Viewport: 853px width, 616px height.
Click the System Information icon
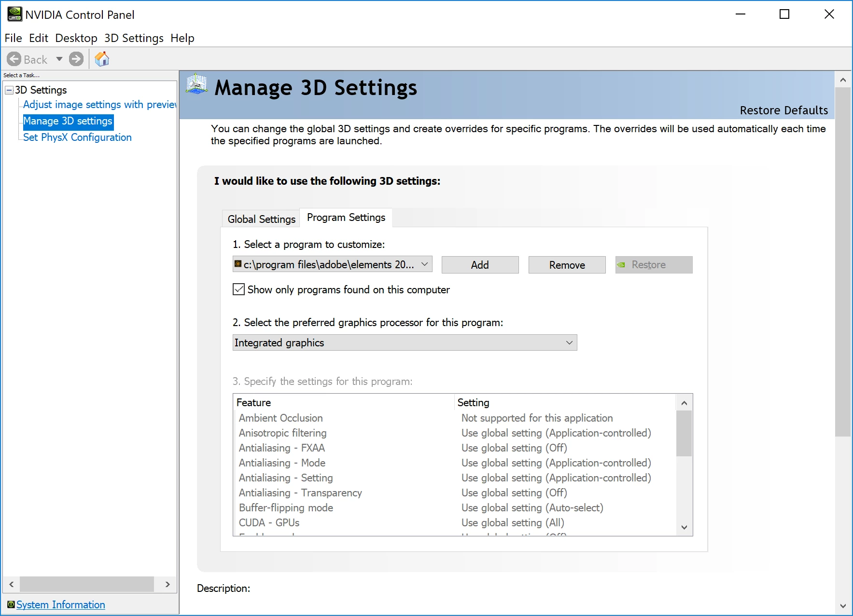[11, 604]
